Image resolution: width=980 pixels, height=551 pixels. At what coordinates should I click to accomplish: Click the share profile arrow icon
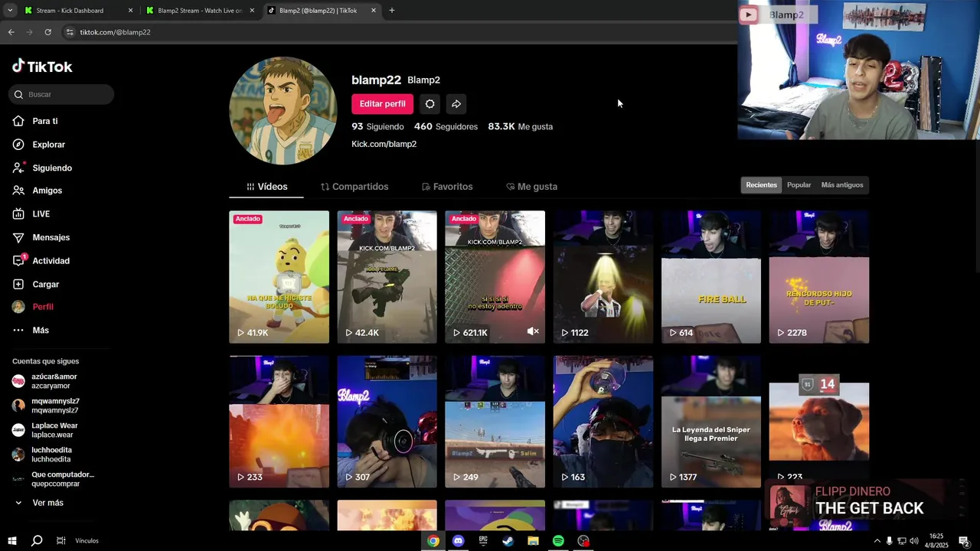pyautogui.click(x=456, y=104)
